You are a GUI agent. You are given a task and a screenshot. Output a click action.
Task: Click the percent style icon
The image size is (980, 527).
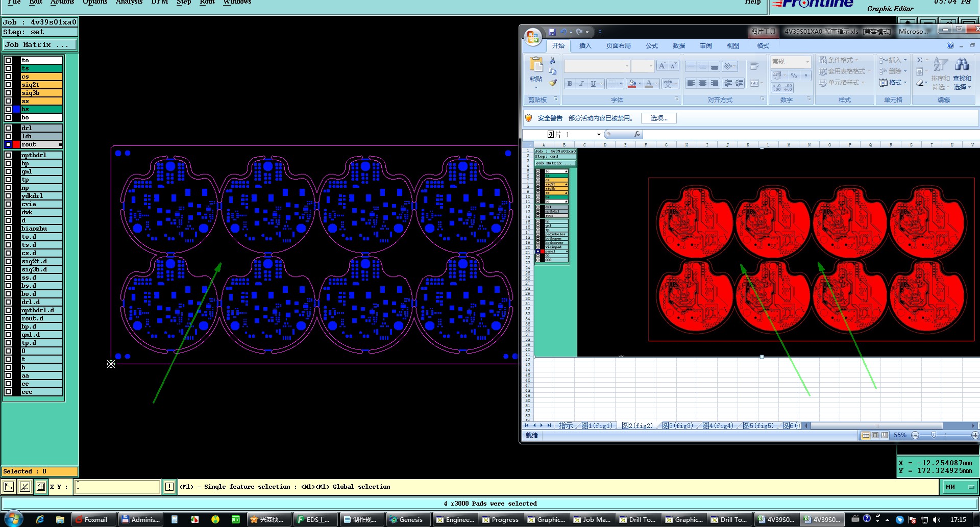pos(794,76)
